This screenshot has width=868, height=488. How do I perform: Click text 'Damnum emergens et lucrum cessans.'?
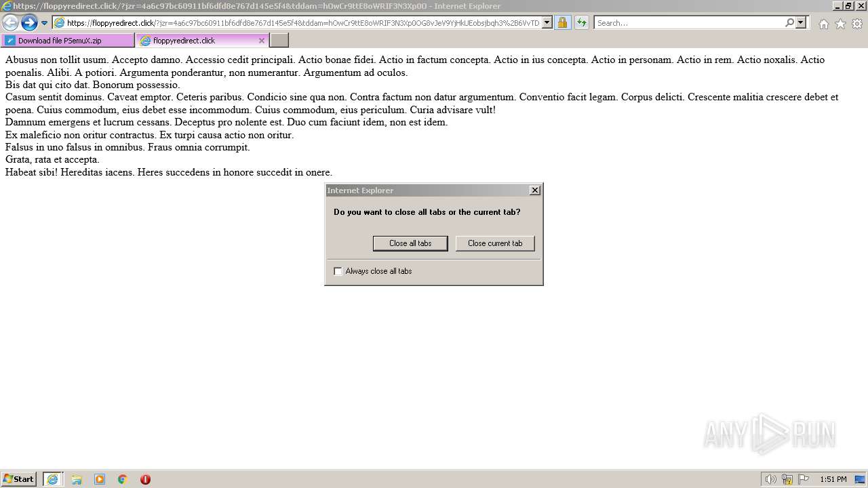[x=89, y=122]
